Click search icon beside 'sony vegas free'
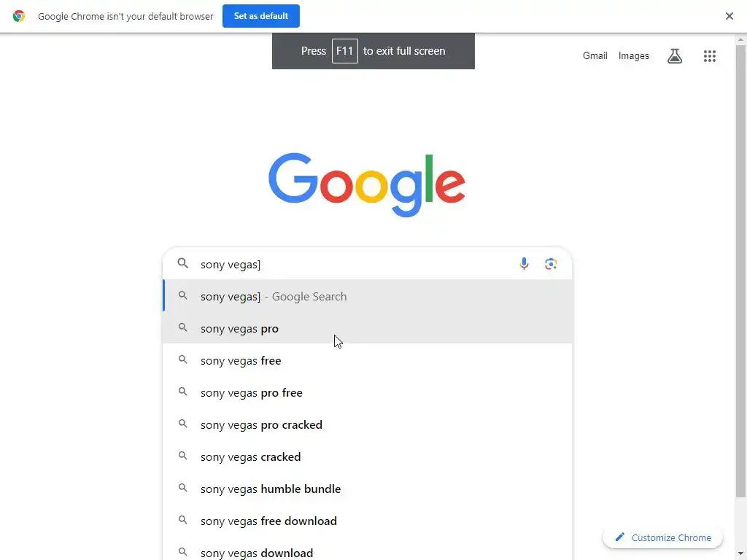Viewport: 747px width, 560px height. 183,360
